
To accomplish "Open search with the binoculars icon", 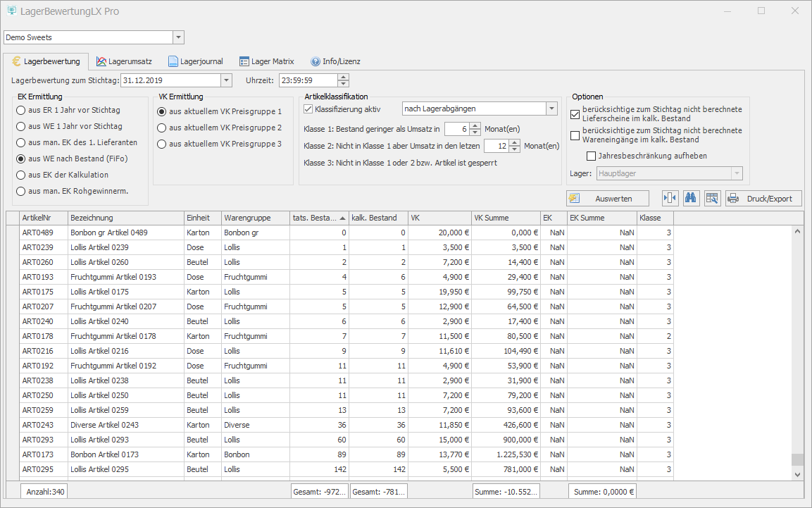I will (x=691, y=198).
